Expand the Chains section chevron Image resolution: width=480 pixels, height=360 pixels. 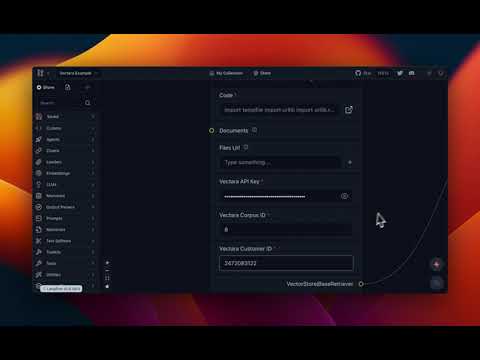coord(93,151)
